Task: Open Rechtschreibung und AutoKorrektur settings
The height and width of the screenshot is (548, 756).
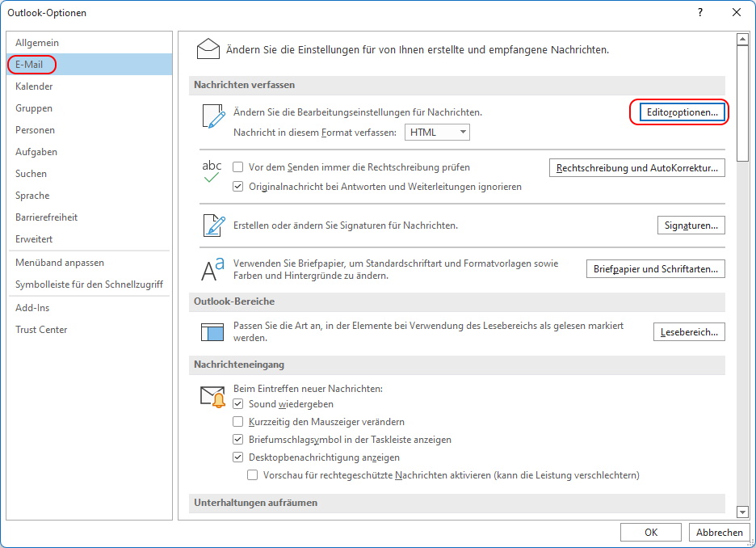Action: 637,168
